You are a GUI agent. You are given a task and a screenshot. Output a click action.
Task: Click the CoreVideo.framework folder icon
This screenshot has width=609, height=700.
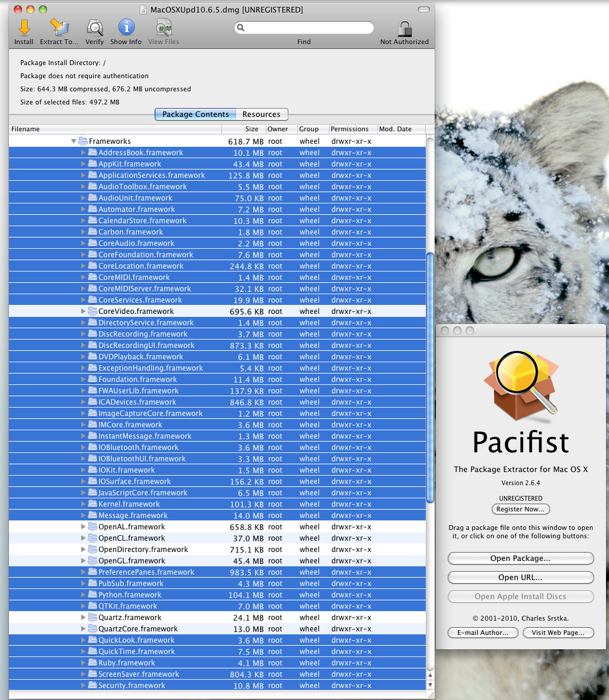93,311
